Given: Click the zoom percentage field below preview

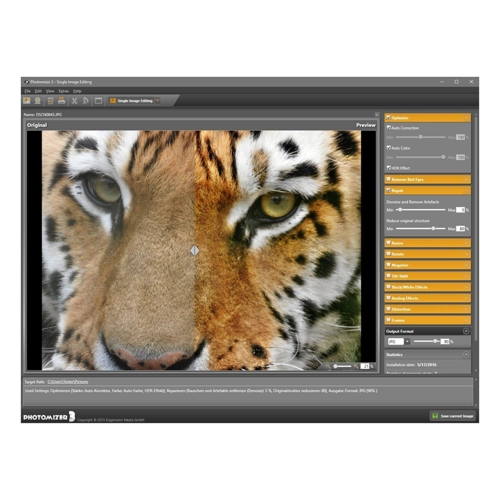Looking at the screenshot, I should pyautogui.click(x=365, y=366).
